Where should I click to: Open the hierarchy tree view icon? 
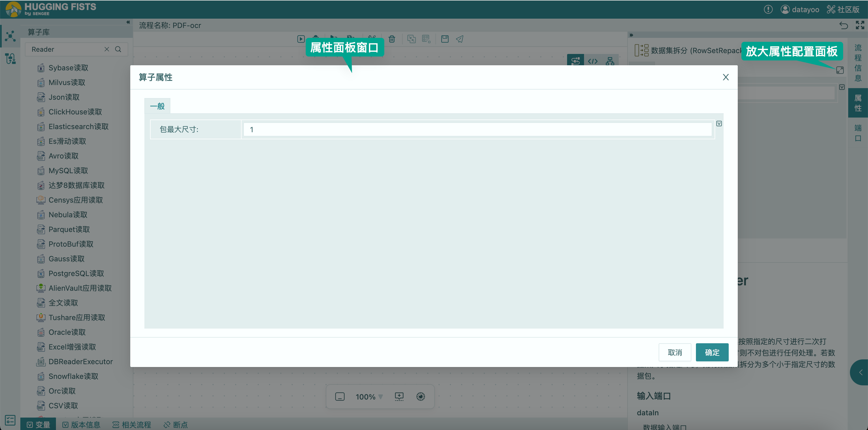pyautogui.click(x=609, y=61)
